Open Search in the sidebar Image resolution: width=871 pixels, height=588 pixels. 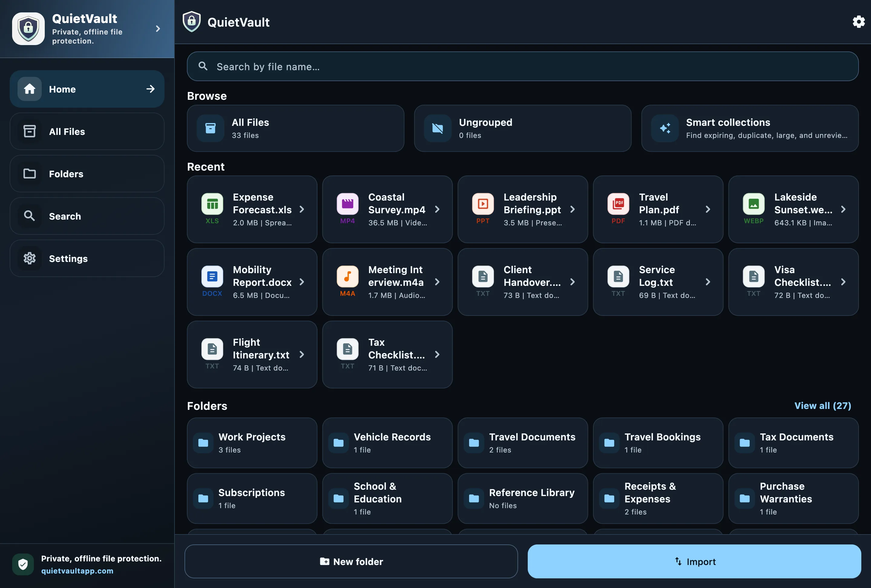[87, 216]
